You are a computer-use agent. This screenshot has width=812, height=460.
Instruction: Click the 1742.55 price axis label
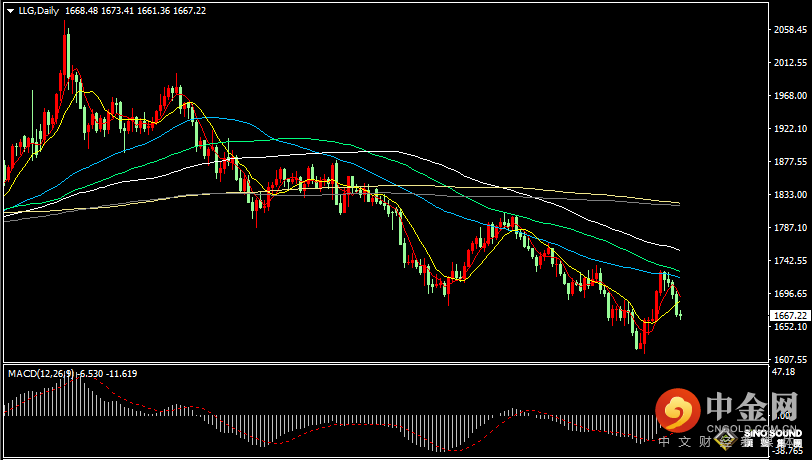[789, 260]
